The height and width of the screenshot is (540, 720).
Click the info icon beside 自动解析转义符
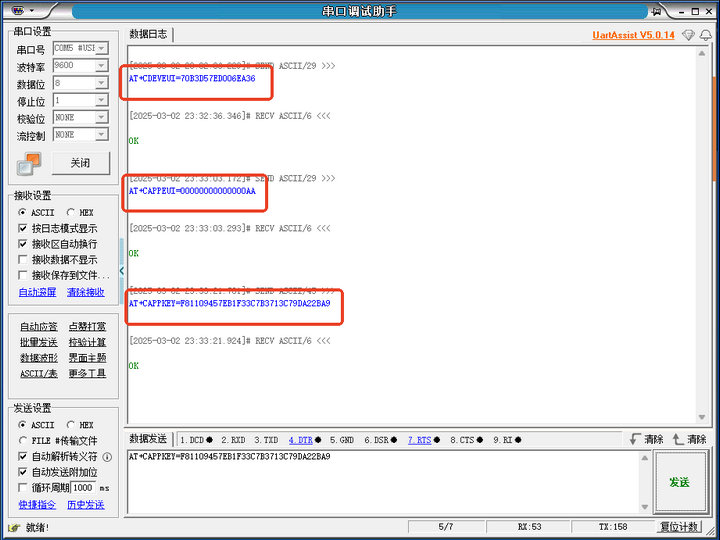(106, 456)
